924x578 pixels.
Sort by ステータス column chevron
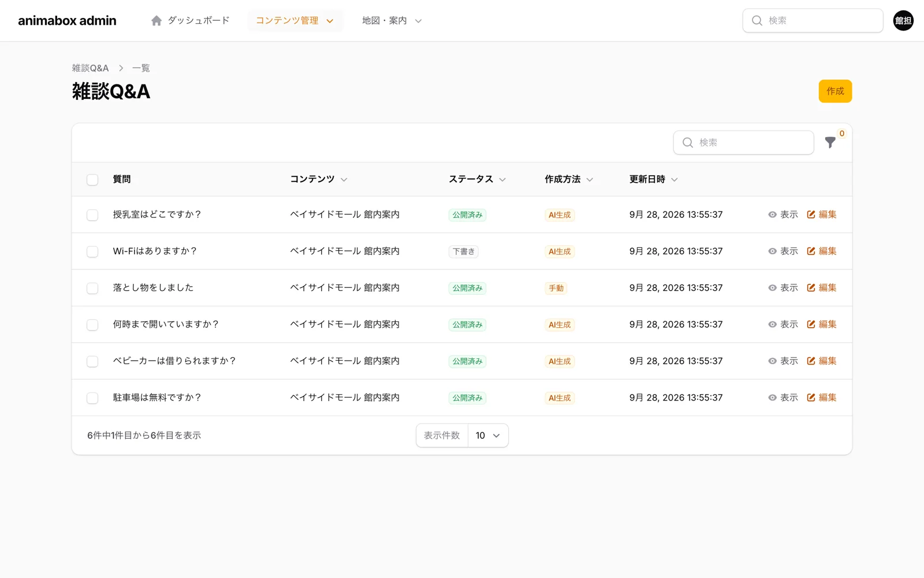(x=502, y=180)
